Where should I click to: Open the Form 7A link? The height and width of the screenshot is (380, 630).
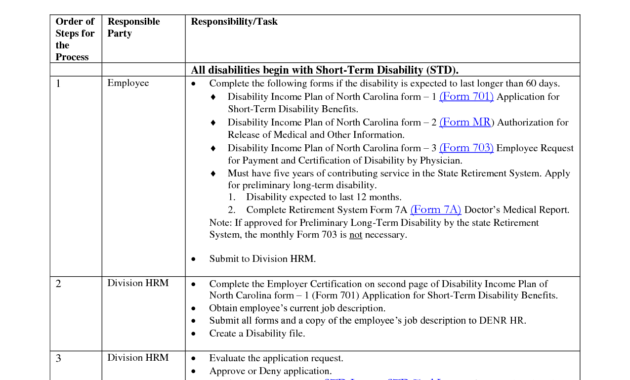coord(436,210)
